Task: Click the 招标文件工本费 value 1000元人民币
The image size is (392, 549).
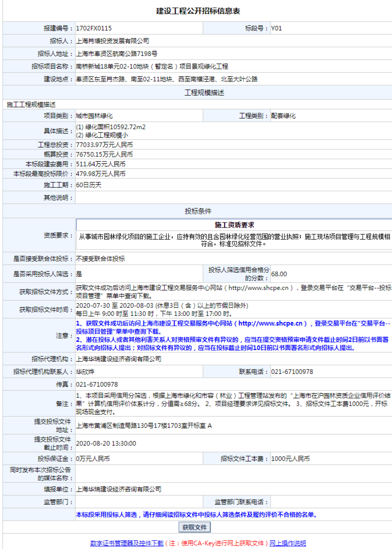Action: coord(290,459)
